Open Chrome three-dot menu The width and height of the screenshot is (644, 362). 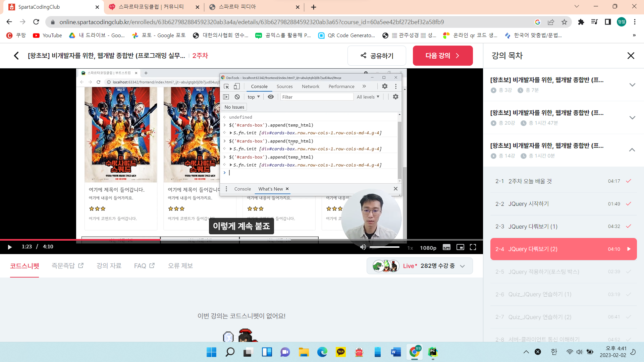click(x=635, y=22)
